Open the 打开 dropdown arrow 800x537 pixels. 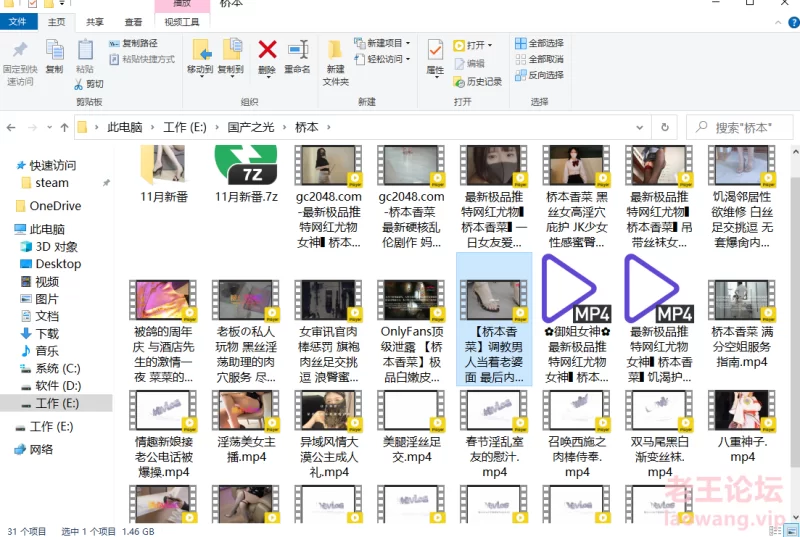coord(490,45)
